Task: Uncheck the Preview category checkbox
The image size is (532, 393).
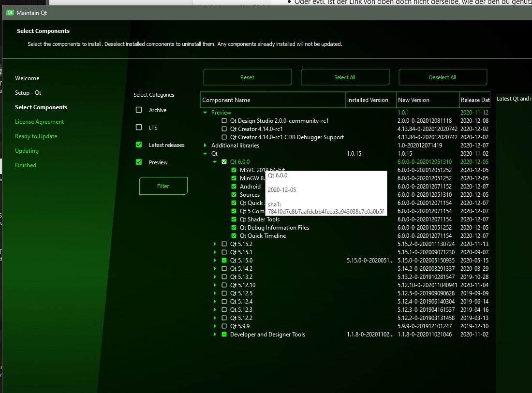Action: (139, 162)
